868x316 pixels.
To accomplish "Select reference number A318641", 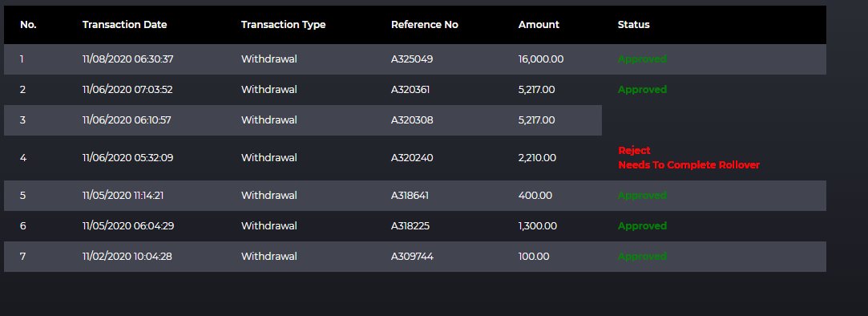I will [410, 196].
